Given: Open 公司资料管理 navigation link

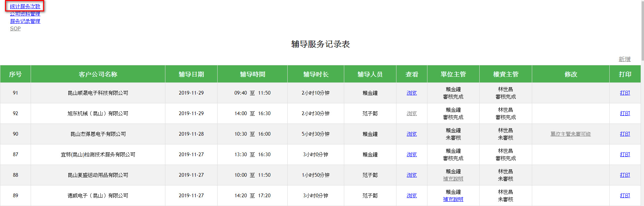Looking at the screenshot, I should pos(25,14).
